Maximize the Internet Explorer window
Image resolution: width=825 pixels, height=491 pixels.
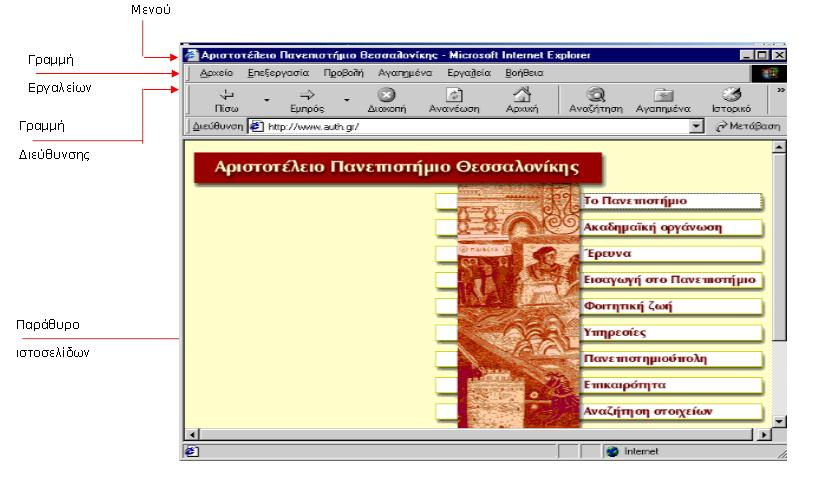tap(761, 55)
